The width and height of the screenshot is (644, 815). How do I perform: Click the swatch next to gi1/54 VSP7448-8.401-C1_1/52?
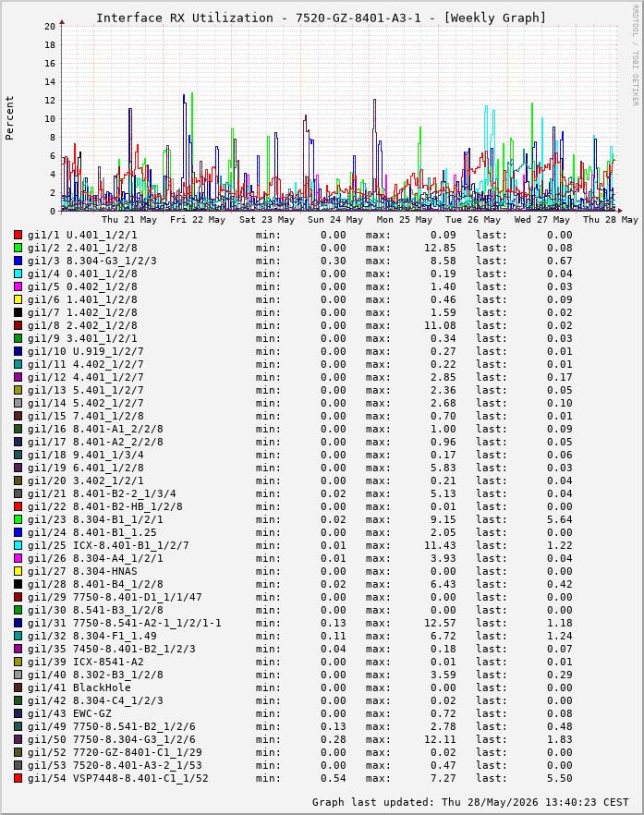pos(18,778)
